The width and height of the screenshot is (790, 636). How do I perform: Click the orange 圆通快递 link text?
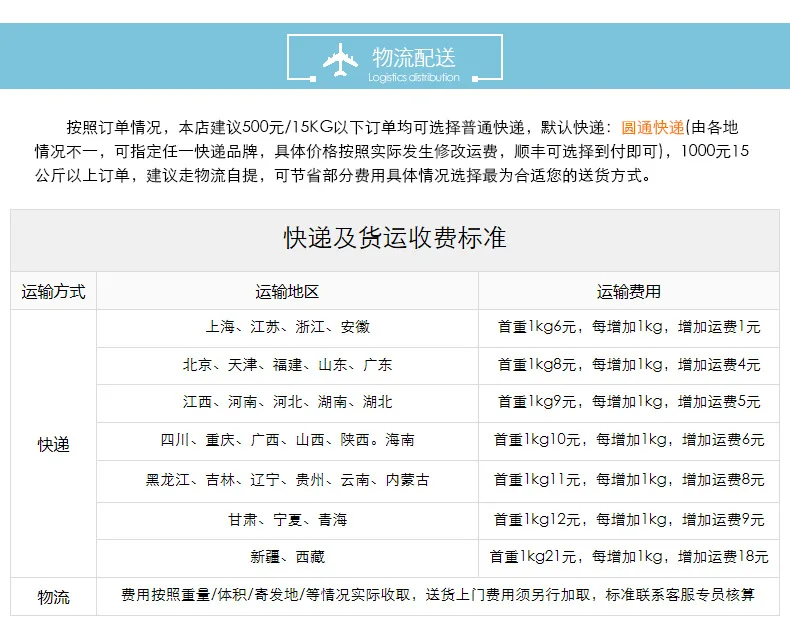(652, 128)
